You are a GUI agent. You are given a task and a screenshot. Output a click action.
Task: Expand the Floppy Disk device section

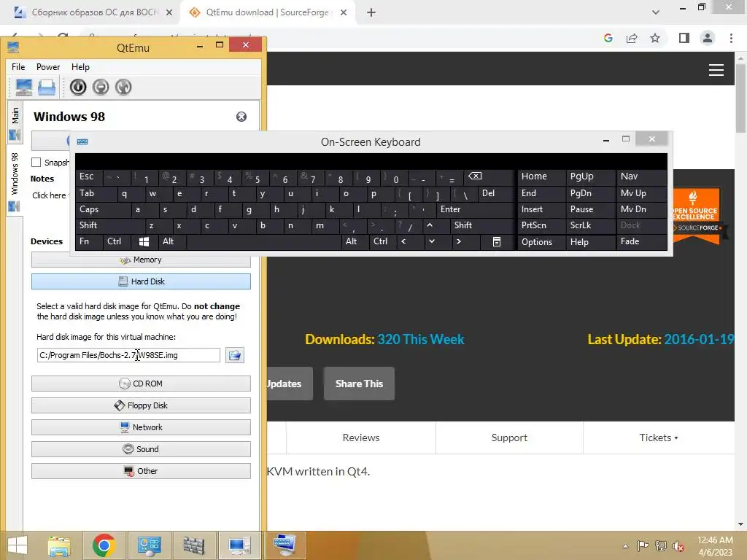pos(141,405)
